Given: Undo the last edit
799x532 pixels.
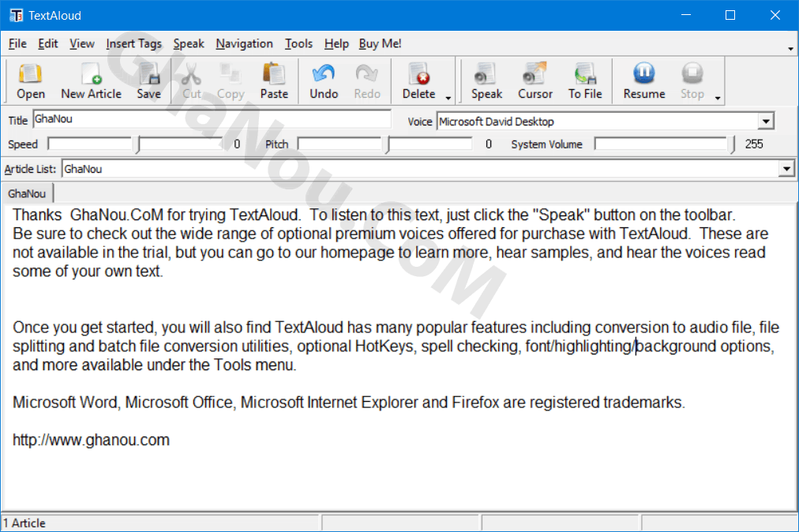Looking at the screenshot, I should click(x=324, y=81).
